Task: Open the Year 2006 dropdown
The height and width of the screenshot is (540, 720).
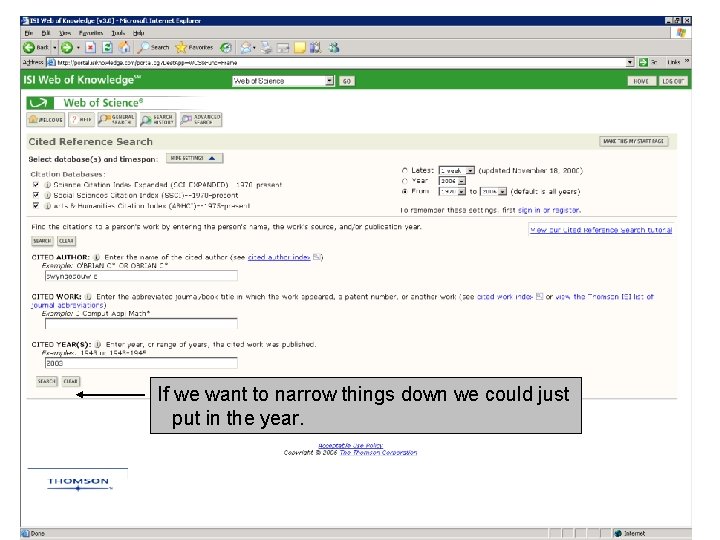Action: point(452,181)
